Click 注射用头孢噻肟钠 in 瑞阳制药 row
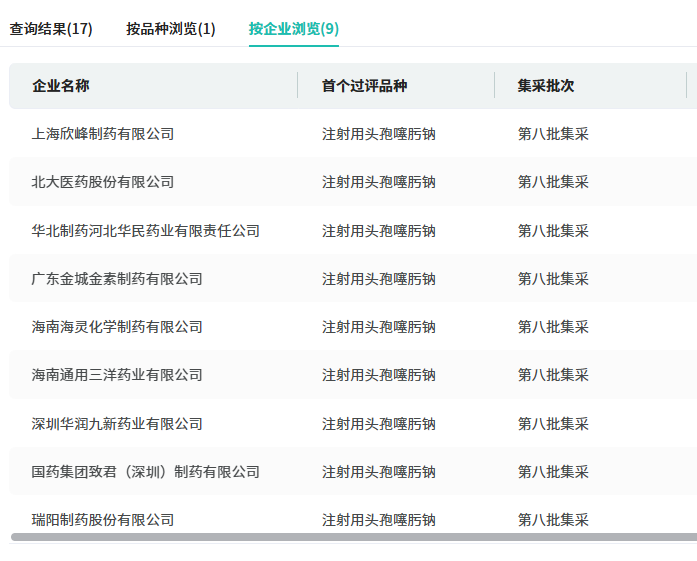Viewport: 697px width, 561px height. [379, 520]
